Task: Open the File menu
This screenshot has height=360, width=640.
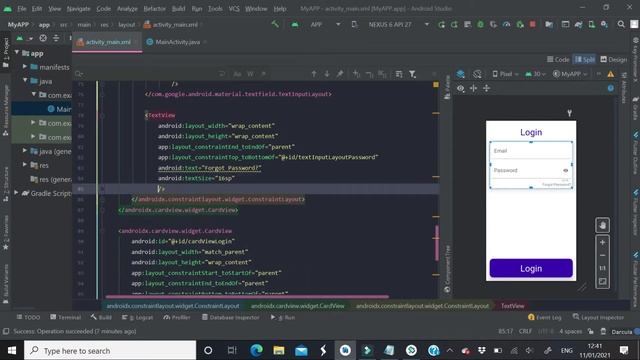Action: pos(22,9)
